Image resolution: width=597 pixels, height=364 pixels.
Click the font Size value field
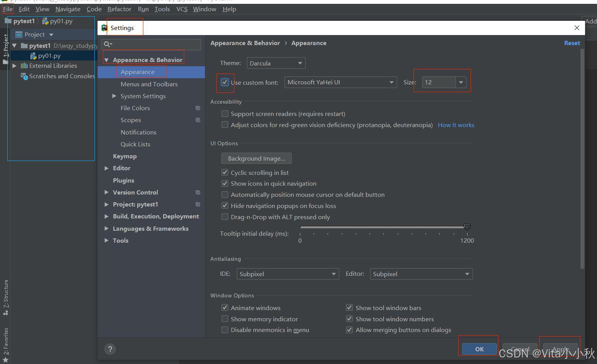(x=439, y=82)
